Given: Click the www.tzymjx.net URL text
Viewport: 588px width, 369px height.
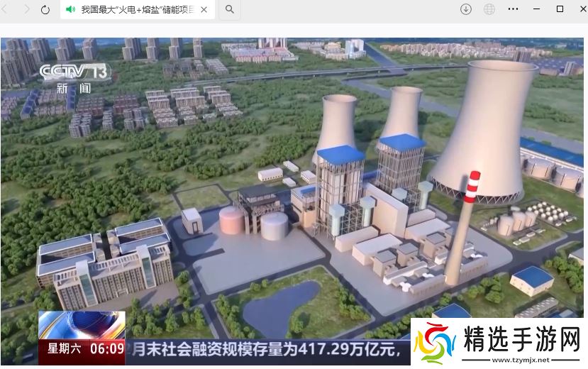Looking at the screenshot, I should coord(521,359).
